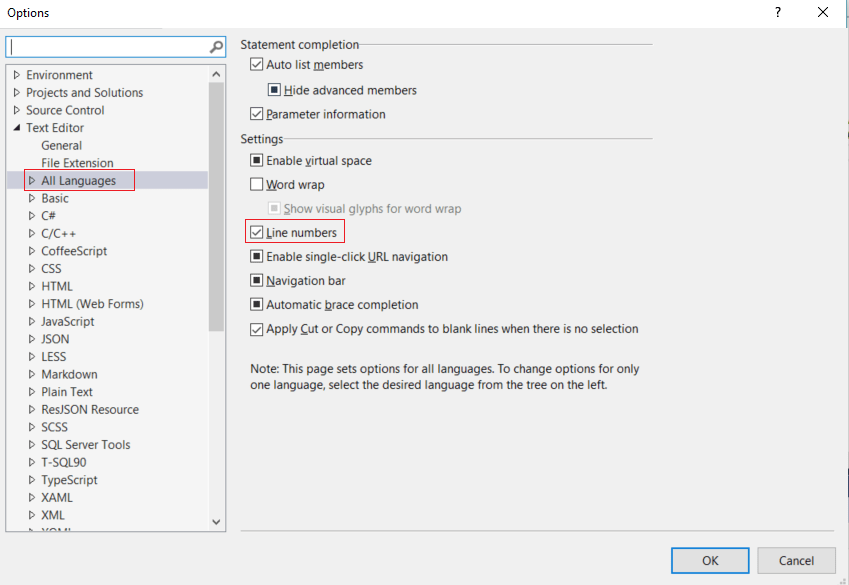
Task: Click the tree scrollbar down arrow
Action: pos(217,522)
